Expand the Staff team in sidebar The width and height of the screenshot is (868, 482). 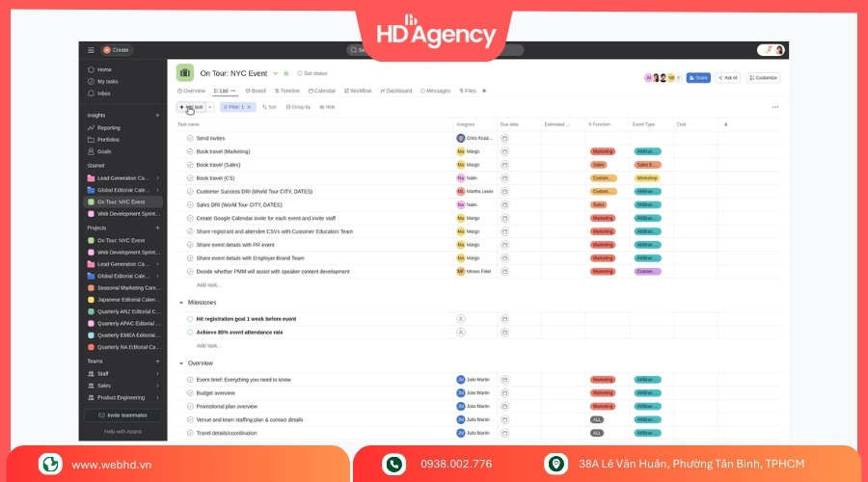[158, 373]
